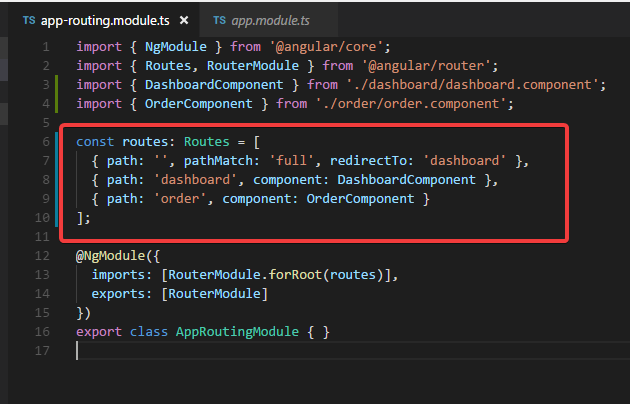The height and width of the screenshot is (404, 630).
Task: Click 'NgModule' in the first import line
Action: coord(176,47)
